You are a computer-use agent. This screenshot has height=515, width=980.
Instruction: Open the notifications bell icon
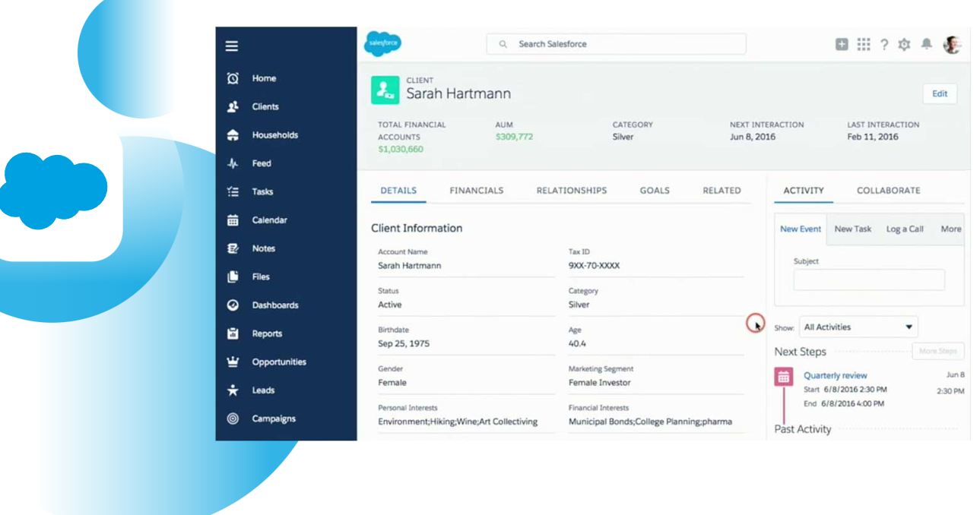click(926, 44)
